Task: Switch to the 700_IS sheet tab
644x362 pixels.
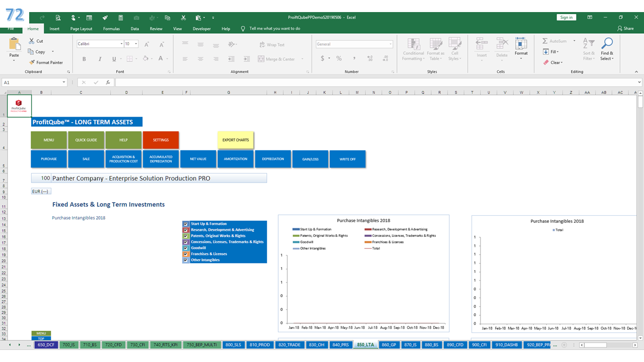Action: (68, 345)
